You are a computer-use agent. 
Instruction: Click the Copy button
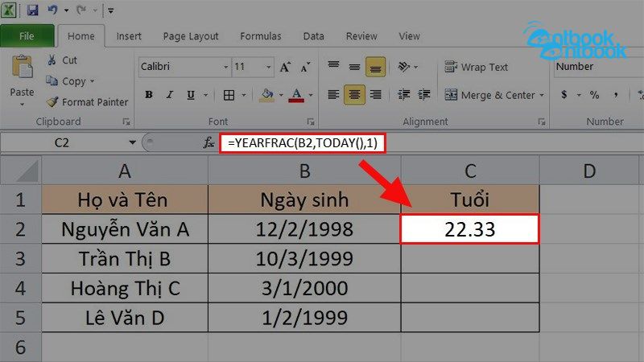[69, 81]
